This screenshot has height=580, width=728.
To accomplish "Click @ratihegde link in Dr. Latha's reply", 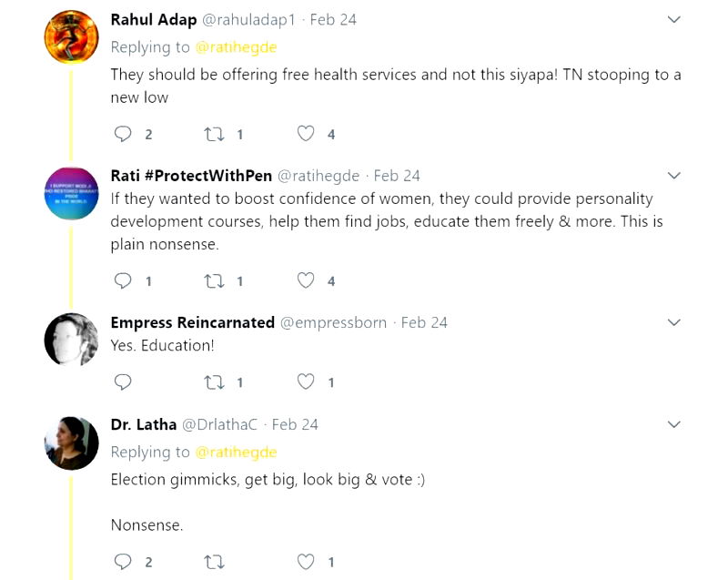I will tap(236, 452).
